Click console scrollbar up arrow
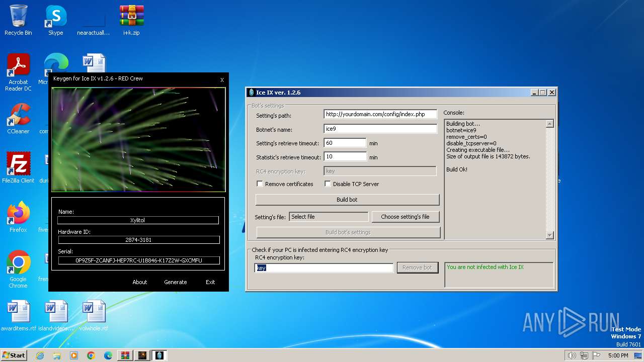 [x=549, y=124]
